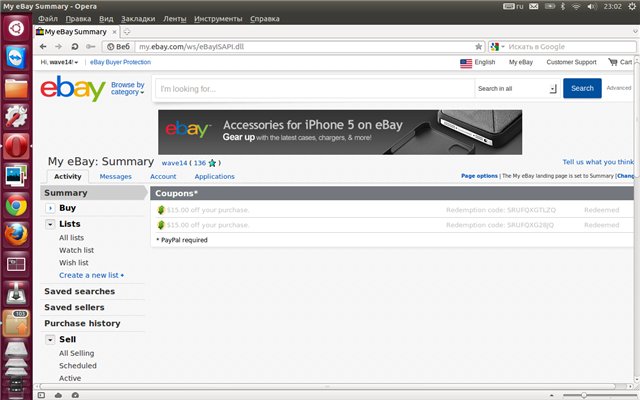This screenshot has width=640, height=400.
Task: Open Customer Support link
Action: tap(571, 62)
